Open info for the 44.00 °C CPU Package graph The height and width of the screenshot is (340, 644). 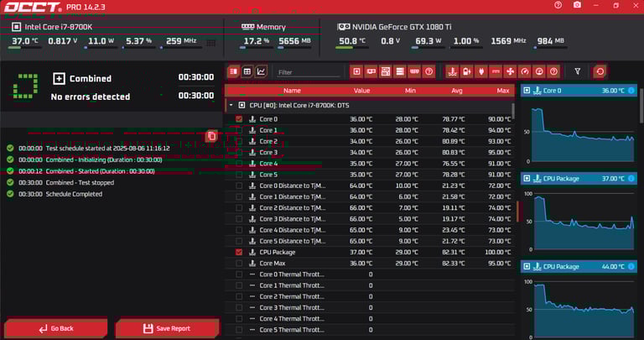[631, 266]
